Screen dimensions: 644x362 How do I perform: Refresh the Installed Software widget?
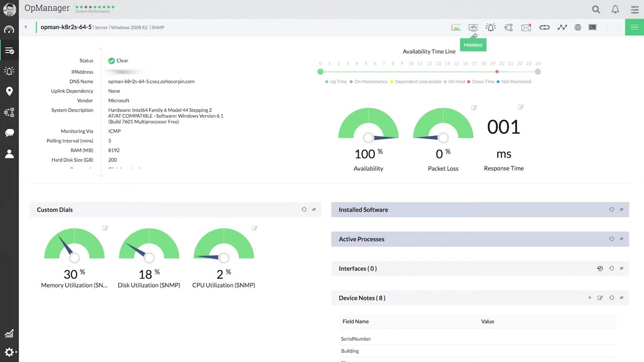tap(611, 210)
